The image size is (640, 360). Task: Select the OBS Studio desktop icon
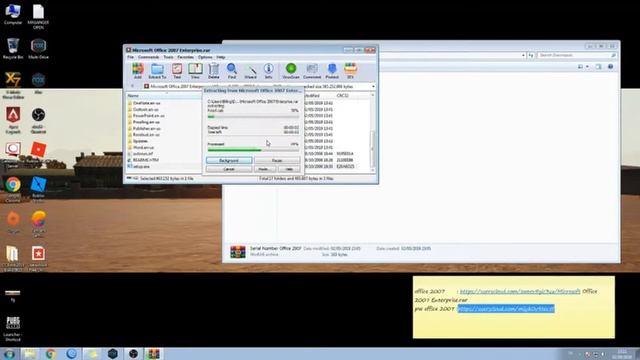coord(38,120)
